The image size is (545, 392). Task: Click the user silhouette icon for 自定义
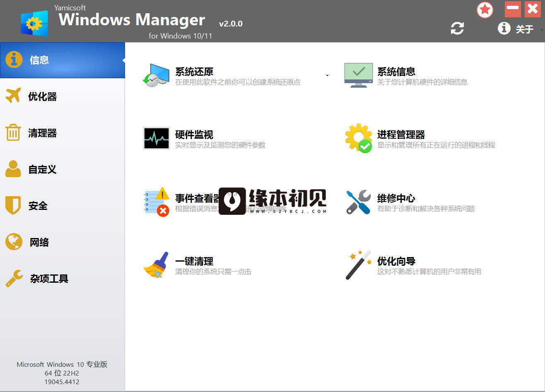[13, 169]
